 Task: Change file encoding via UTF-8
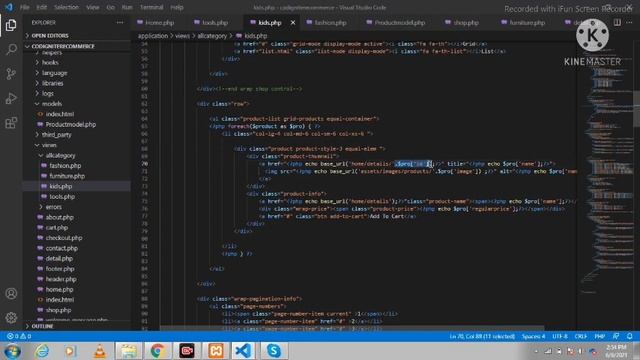tap(560, 336)
